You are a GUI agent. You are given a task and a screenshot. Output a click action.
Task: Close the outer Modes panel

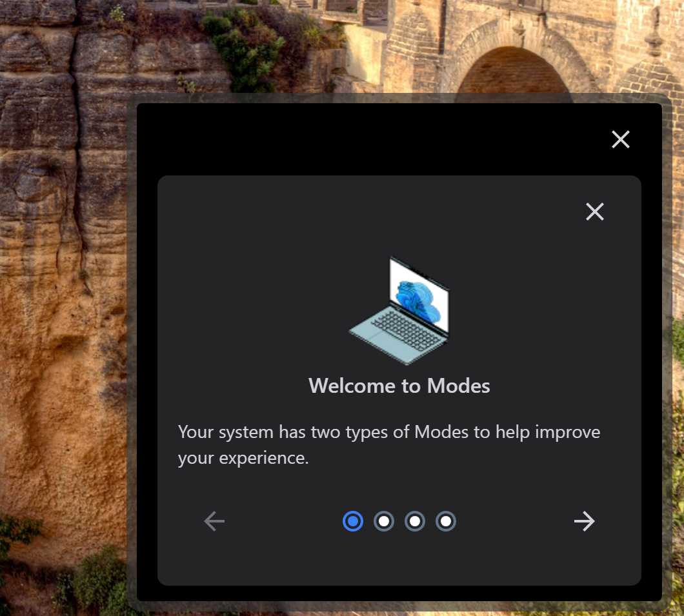click(620, 139)
